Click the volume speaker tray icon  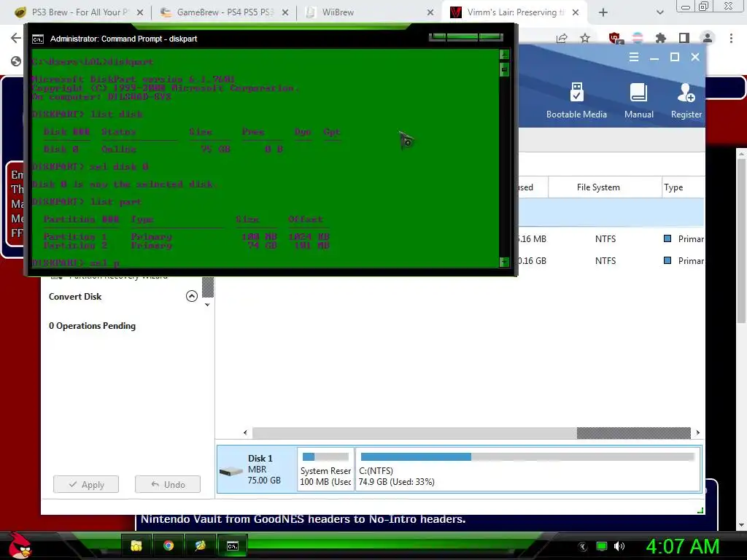619,546
